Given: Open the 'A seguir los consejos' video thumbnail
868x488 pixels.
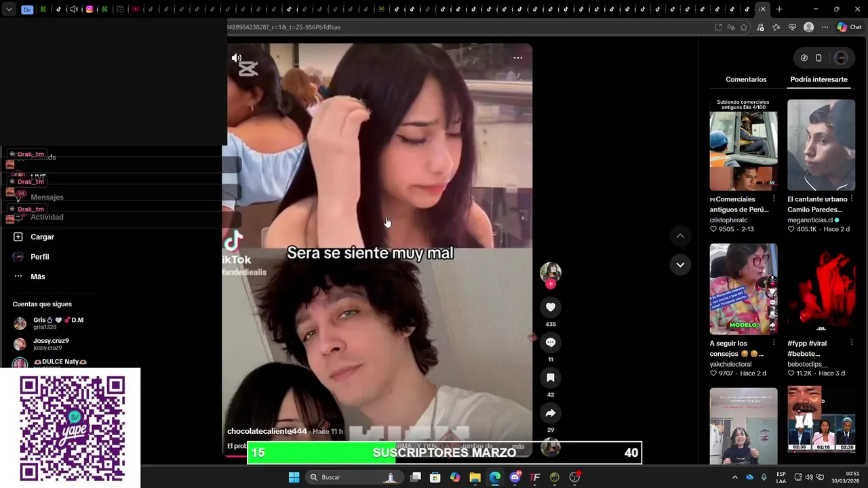Looking at the screenshot, I should [743, 289].
